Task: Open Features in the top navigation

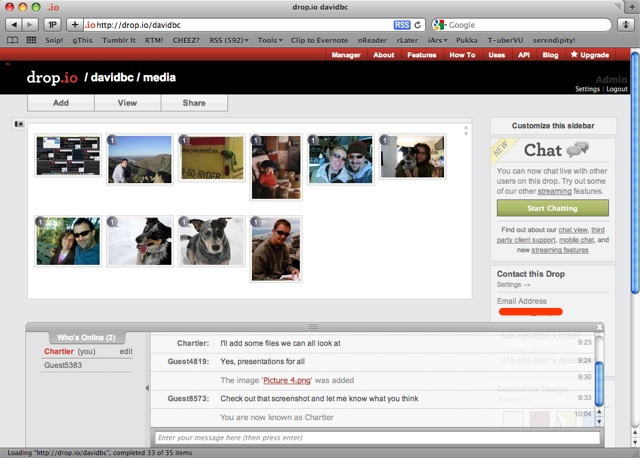Action: [x=422, y=55]
